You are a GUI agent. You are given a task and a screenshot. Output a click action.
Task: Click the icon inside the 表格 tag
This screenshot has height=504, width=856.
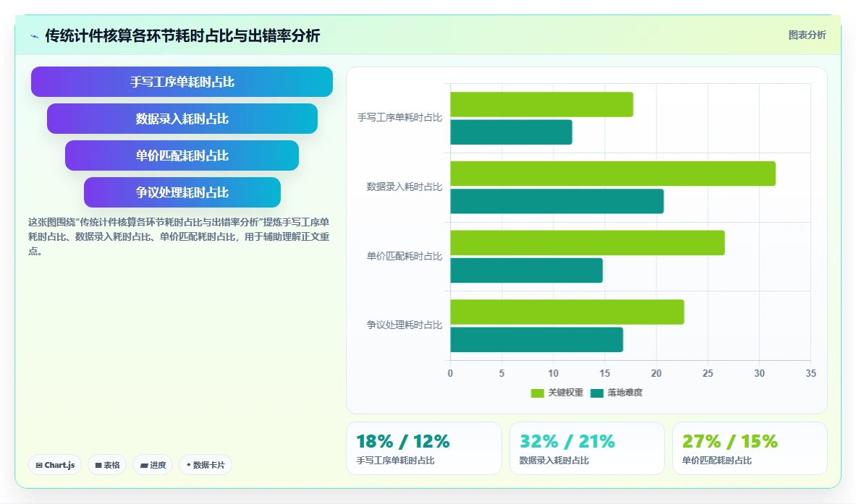point(98,465)
